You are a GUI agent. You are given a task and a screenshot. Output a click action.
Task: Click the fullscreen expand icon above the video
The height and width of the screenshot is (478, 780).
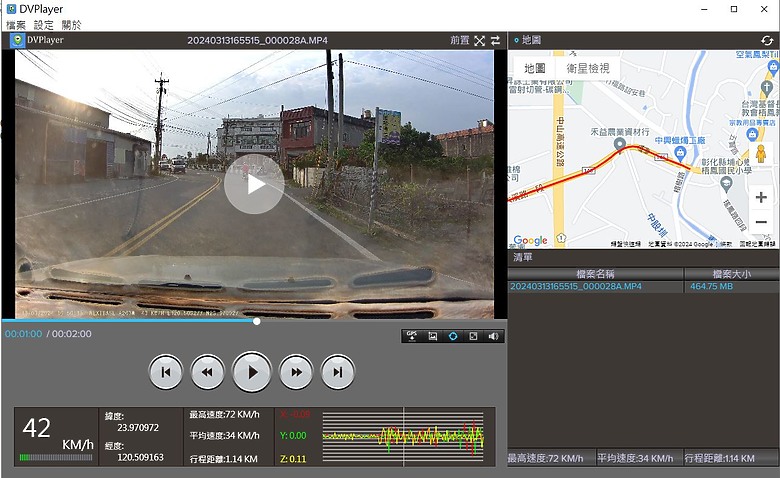(x=480, y=41)
